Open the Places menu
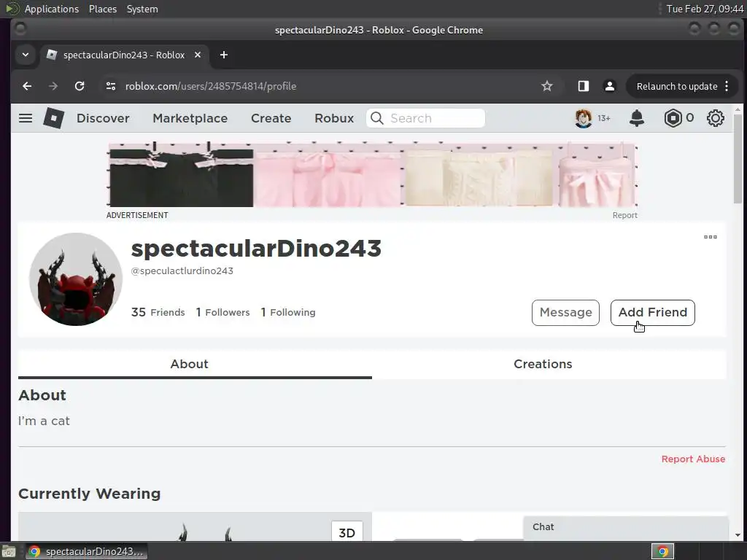Viewport: 747px width, 560px height. pyautogui.click(x=103, y=9)
